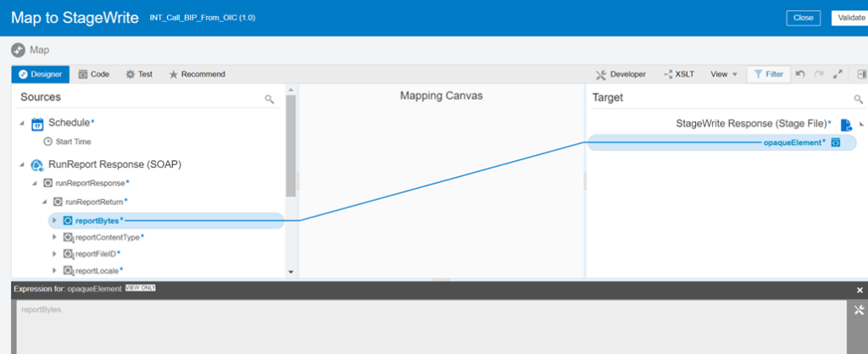The width and height of the screenshot is (868, 354).
Task: Toggle the XSLT view
Action: click(x=679, y=75)
